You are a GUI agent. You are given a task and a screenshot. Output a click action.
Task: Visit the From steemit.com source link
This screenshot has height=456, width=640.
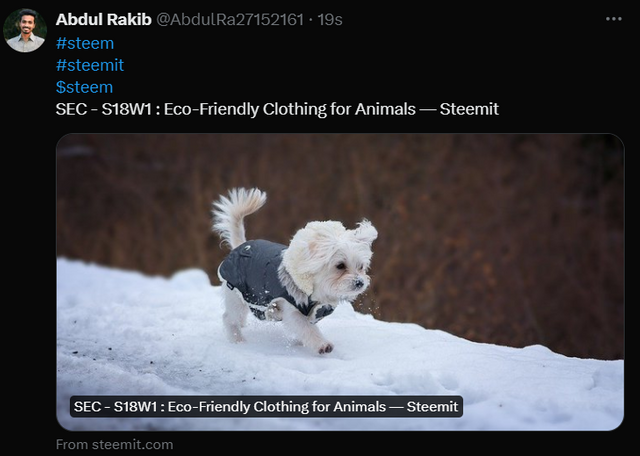(x=114, y=444)
